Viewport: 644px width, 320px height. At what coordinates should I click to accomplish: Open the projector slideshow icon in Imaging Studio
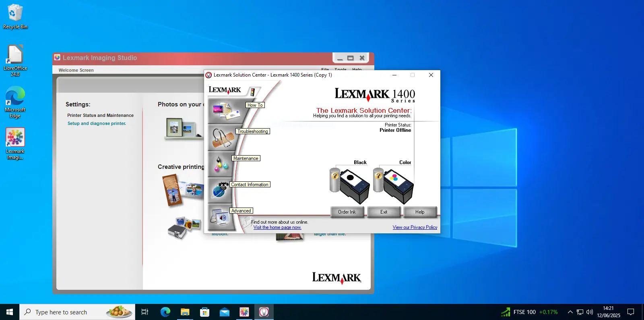pos(184,227)
